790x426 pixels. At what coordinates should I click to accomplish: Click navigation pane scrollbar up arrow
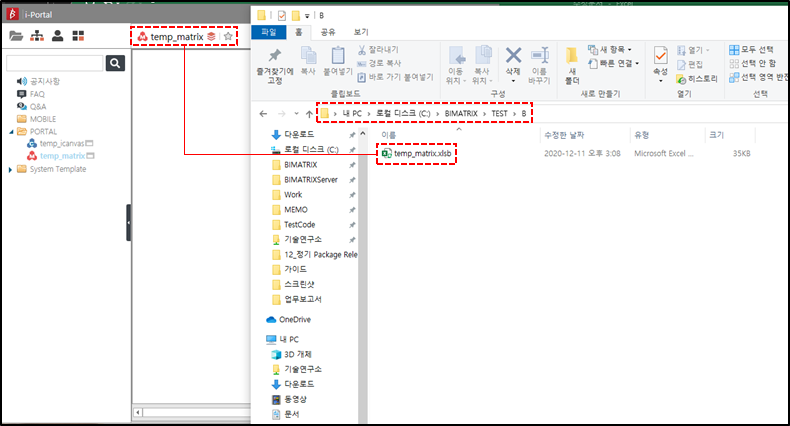pyautogui.click(x=363, y=134)
